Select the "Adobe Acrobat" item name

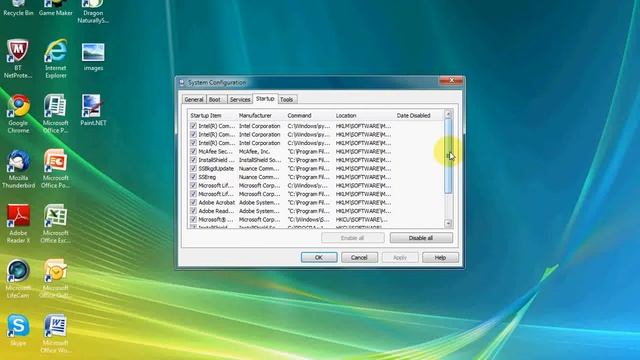217,202
